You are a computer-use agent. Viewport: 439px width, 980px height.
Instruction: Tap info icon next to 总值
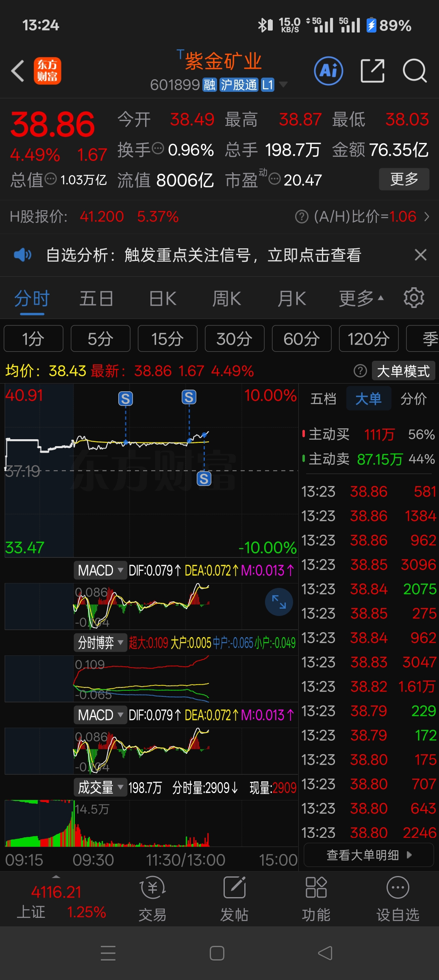click(50, 178)
